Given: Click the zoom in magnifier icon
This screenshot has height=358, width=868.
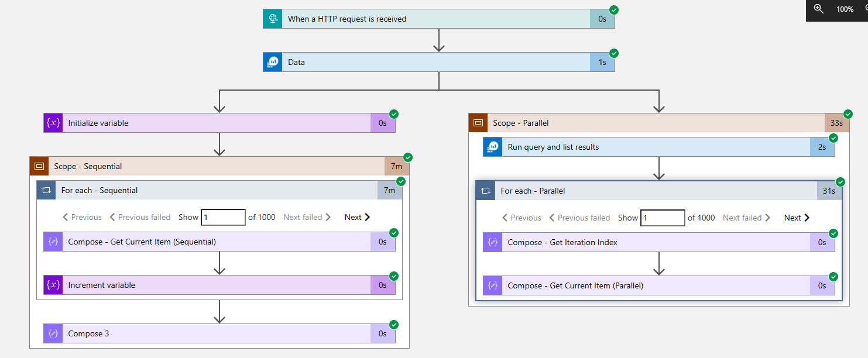Looking at the screenshot, I should 819,9.
